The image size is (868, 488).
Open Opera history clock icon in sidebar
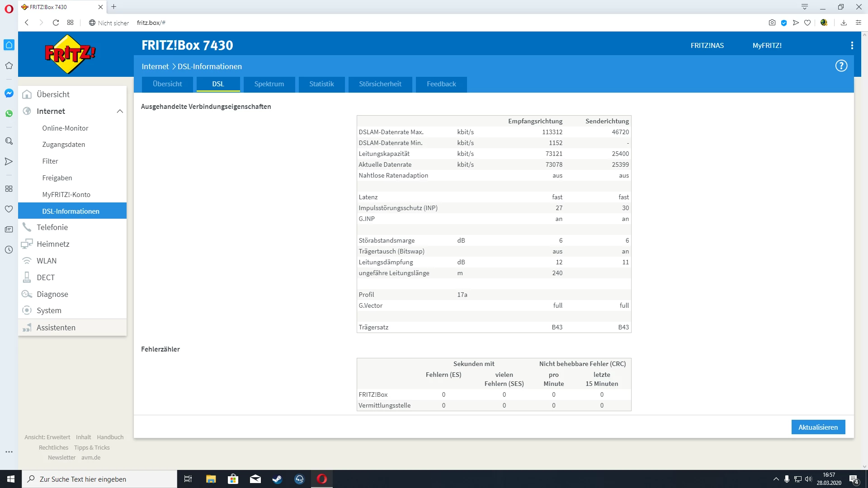9,249
